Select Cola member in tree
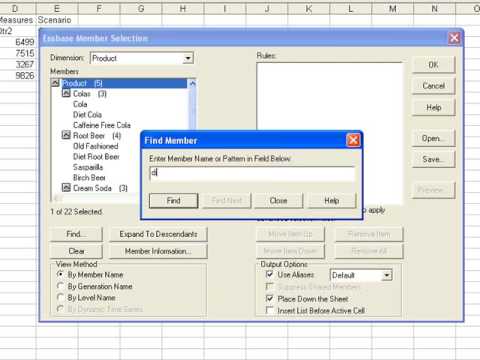Image resolution: width=480 pixels, height=360 pixels. pos(80,104)
